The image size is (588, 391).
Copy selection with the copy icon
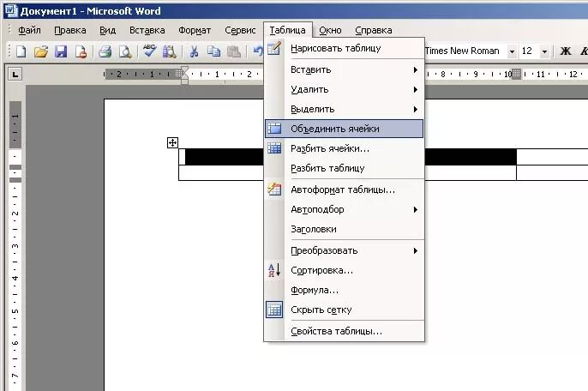(x=213, y=51)
